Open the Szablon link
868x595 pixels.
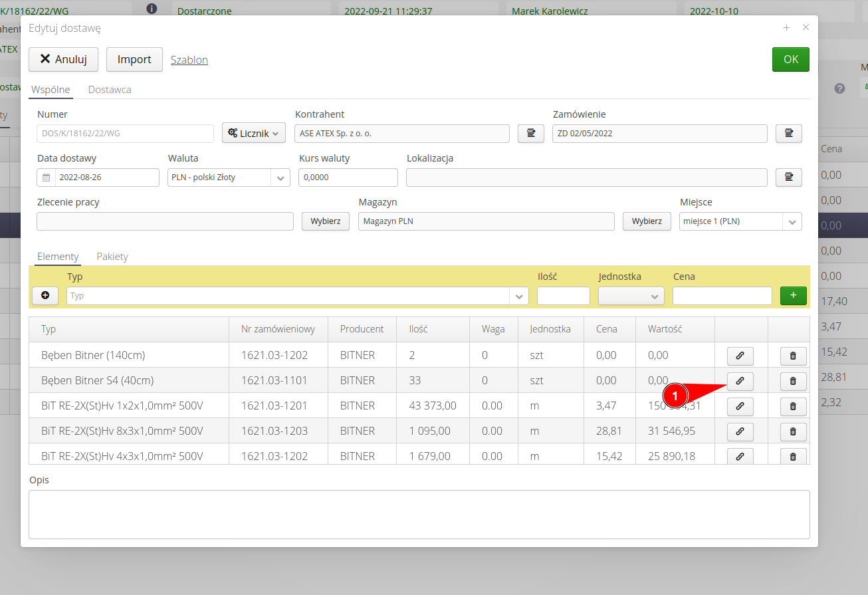[x=189, y=60]
